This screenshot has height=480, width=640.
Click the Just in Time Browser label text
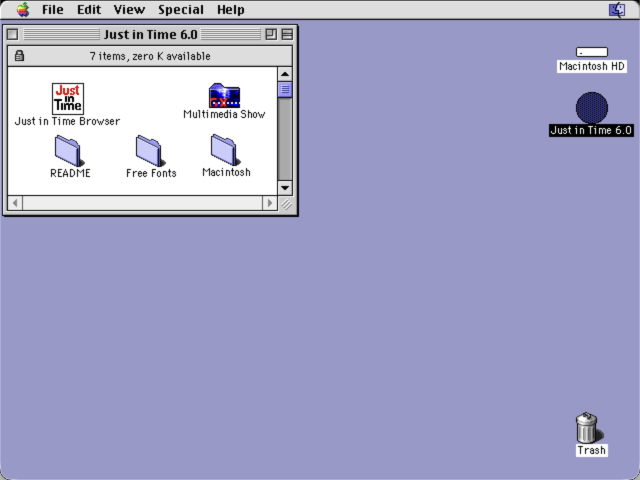[x=67, y=121]
